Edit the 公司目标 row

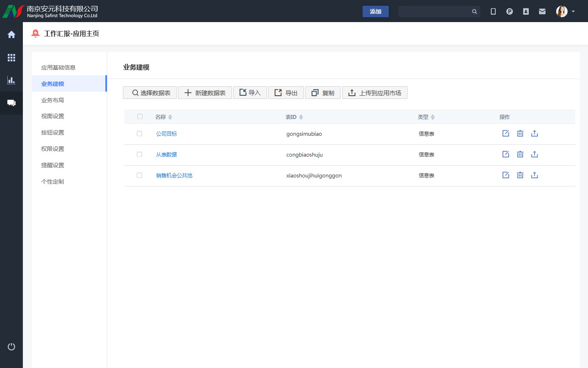[x=506, y=133]
